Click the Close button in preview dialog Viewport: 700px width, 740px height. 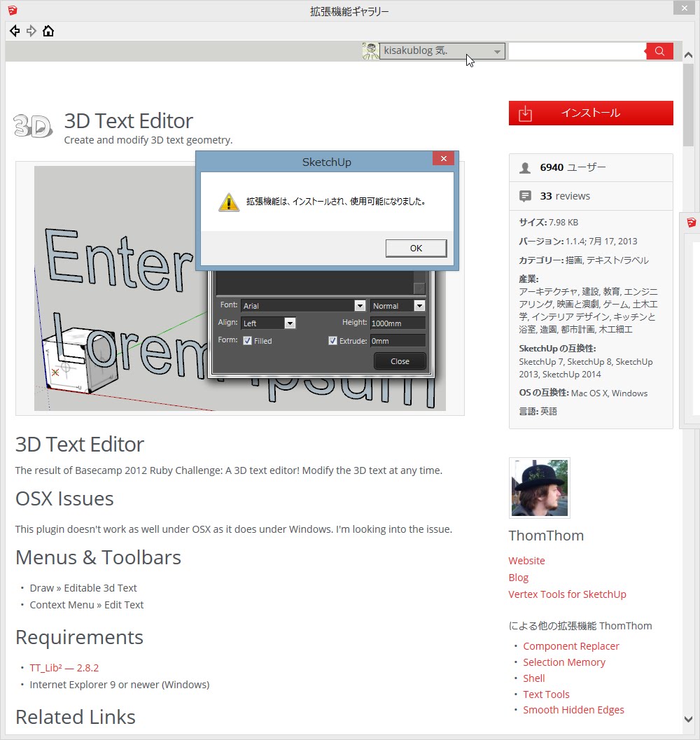tap(400, 361)
